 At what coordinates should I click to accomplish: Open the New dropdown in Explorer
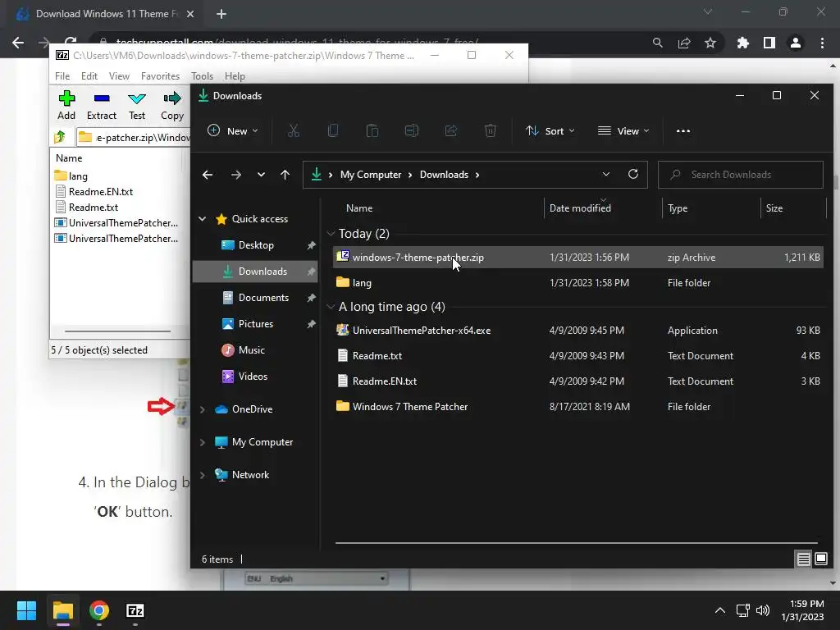(x=233, y=130)
